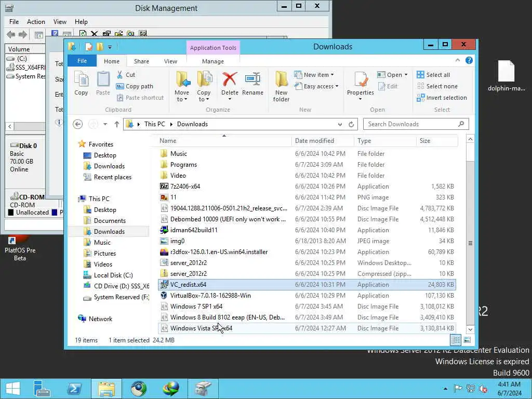
Task: Click This PC in the address breadcrumb
Action: 155,124
